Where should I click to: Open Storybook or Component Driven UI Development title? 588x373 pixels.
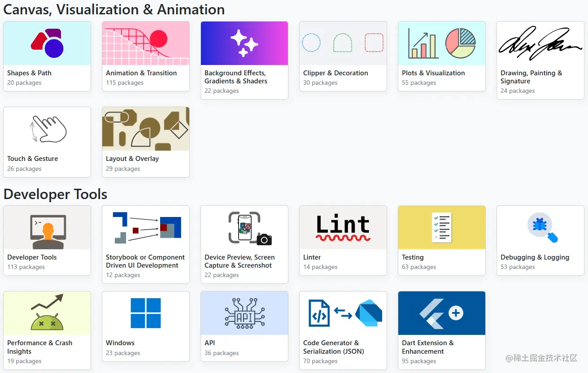145,261
